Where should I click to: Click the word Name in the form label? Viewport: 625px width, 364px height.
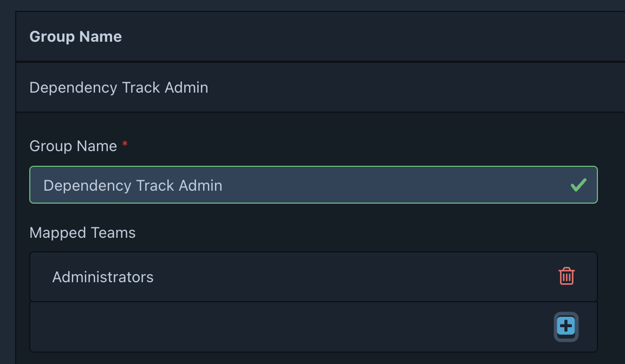tap(97, 146)
